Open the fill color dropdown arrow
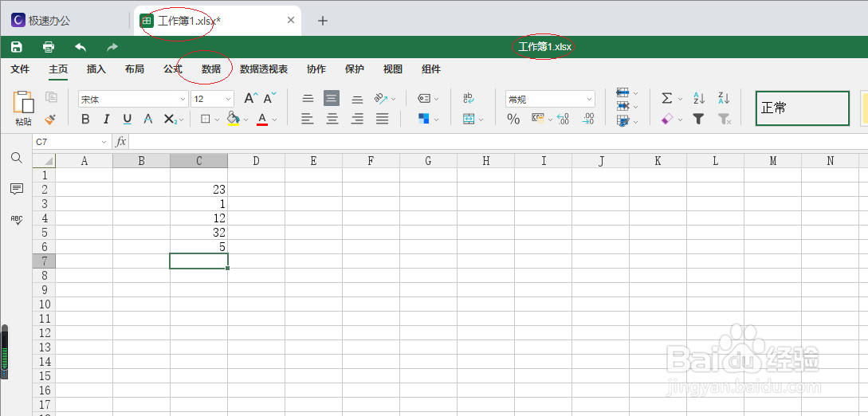Image resolution: width=868 pixels, height=416 pixels. click(x=245, y=120)
